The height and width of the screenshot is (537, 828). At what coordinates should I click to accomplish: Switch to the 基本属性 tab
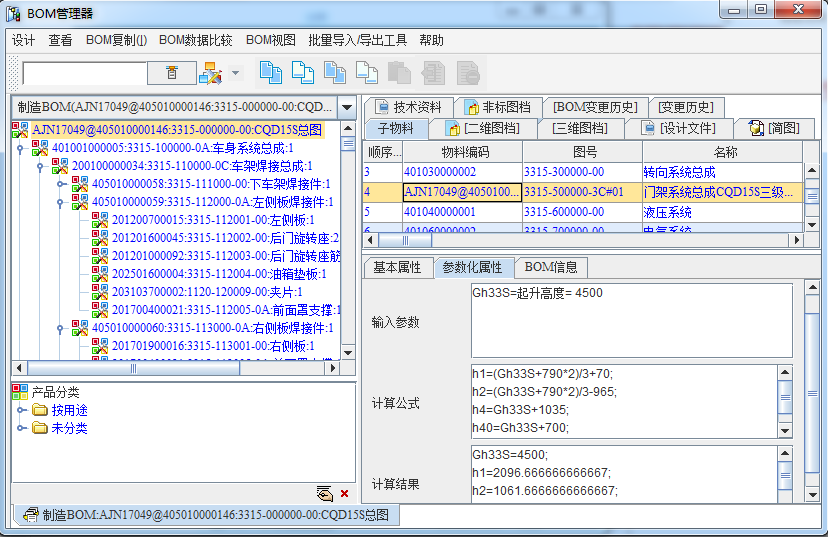pyautogui.click(x=397, y=267)
